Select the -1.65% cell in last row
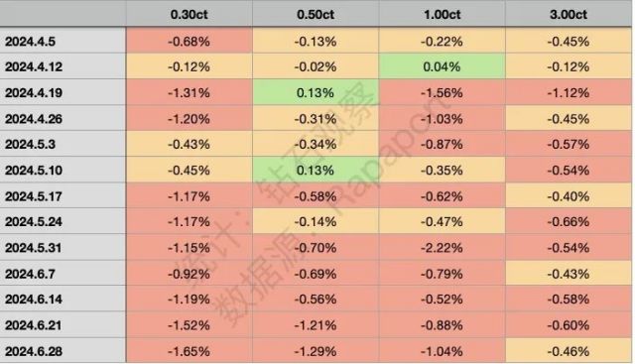Screen dimensions: 635x364 point(190,351)
